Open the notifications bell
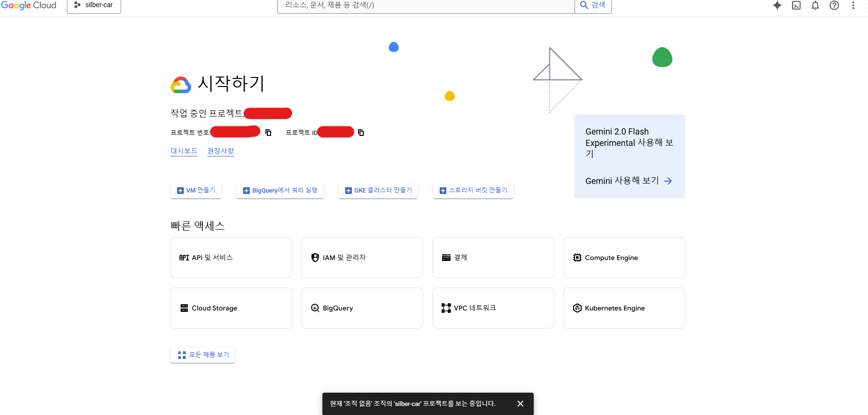 [x=815, y=5]
